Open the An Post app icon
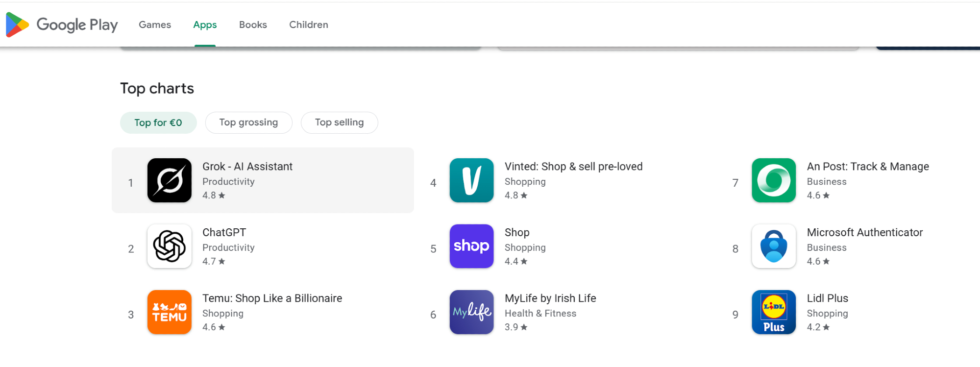Image resolution: width=980 pixels, height=367 pixels. (x=774, y=180)
